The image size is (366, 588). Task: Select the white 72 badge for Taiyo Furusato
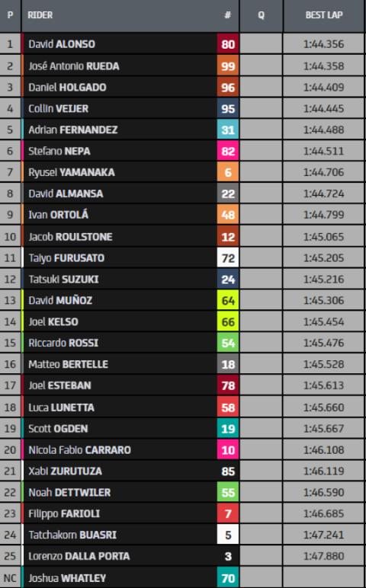click(x=228, y=258)
